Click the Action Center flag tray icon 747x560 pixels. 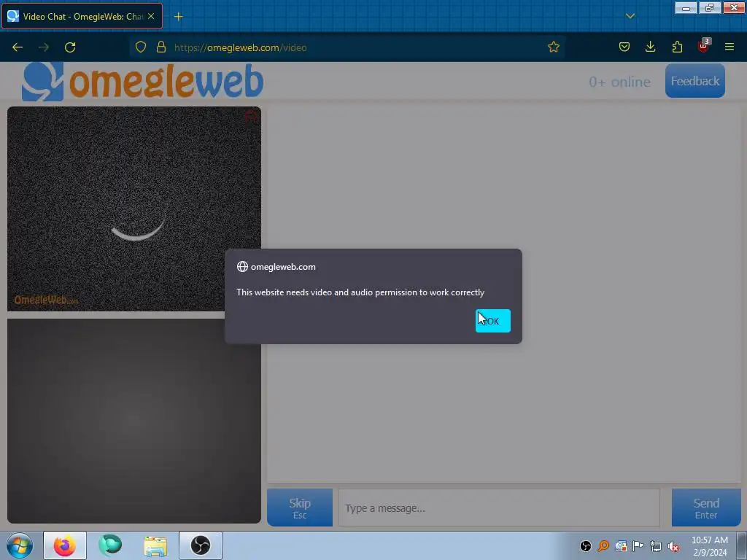point(638,546)
